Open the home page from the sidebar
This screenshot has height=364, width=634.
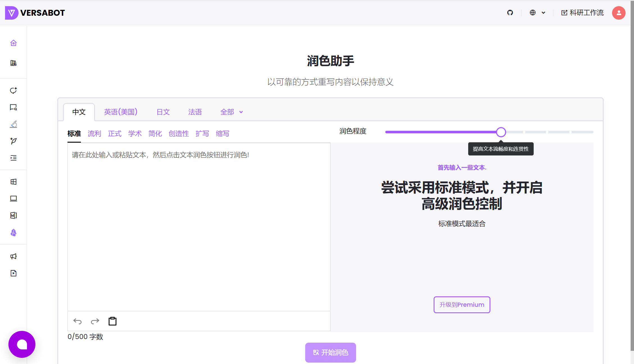point(13,43)
